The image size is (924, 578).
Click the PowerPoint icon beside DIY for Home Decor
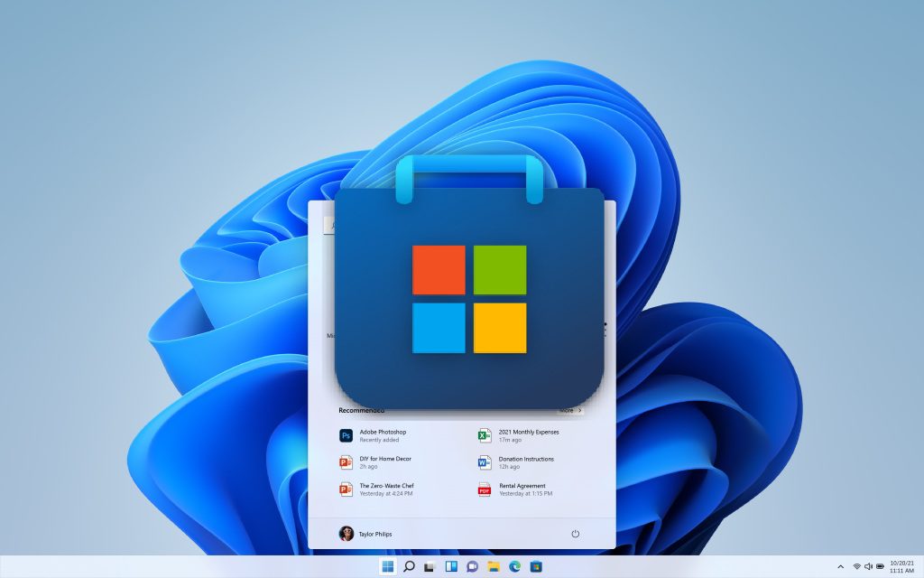point(346,462)
